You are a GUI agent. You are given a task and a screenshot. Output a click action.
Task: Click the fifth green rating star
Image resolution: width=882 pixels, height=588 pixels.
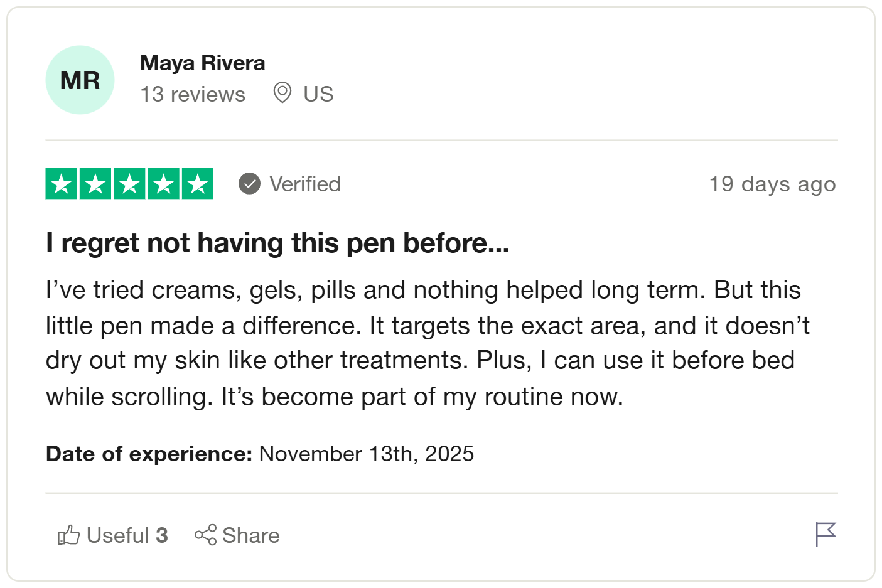coord(198,184)
